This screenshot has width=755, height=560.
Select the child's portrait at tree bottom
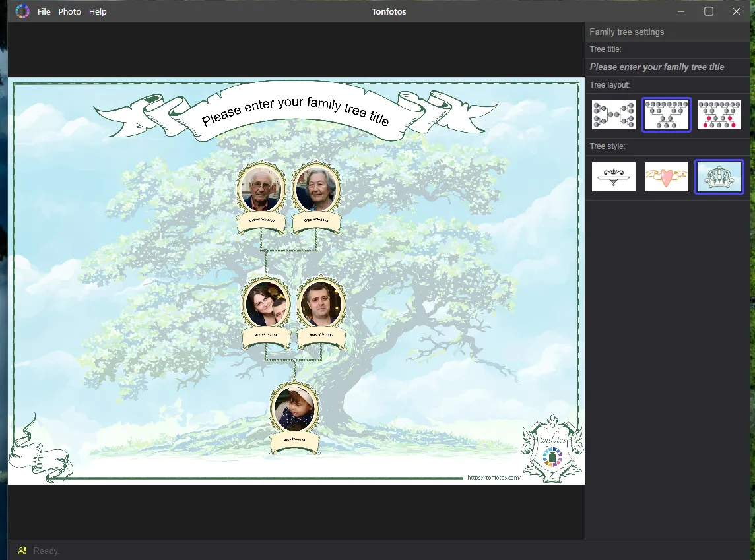coord(294,408)
